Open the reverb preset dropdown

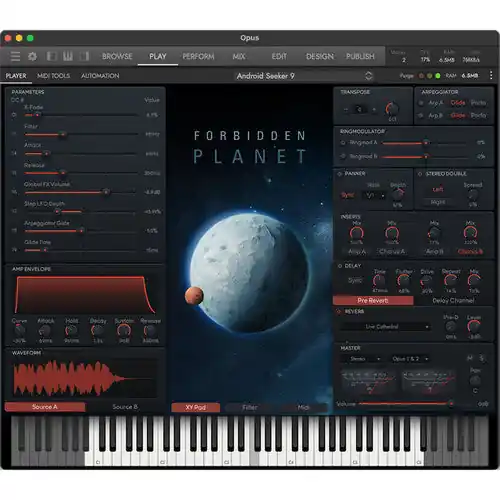(385, 327)
